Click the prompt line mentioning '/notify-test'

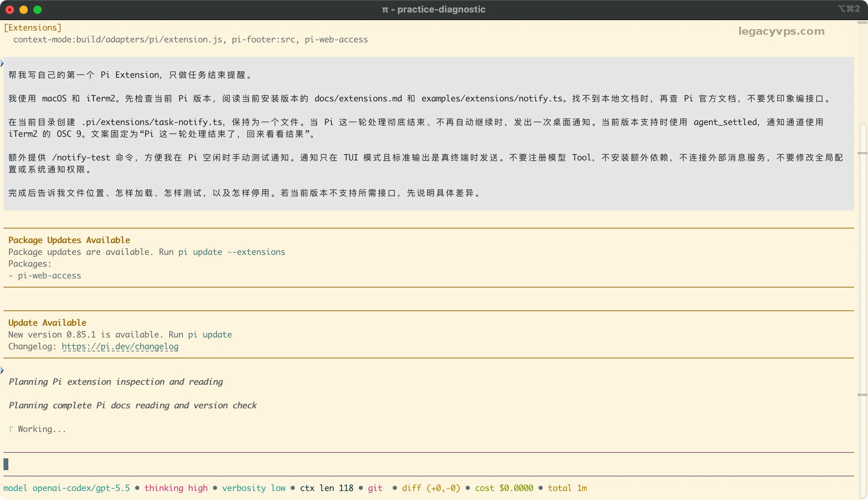(x=426, y=158)
